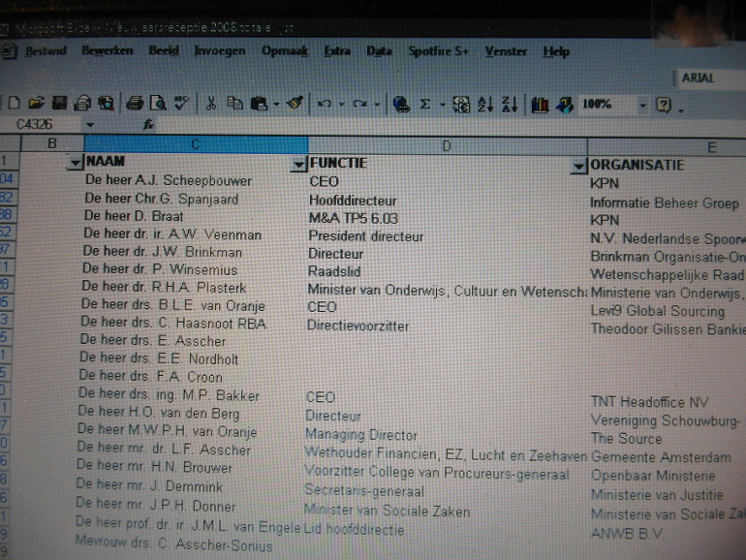
Task: Open the Help menu
Action: click(556, 51)
